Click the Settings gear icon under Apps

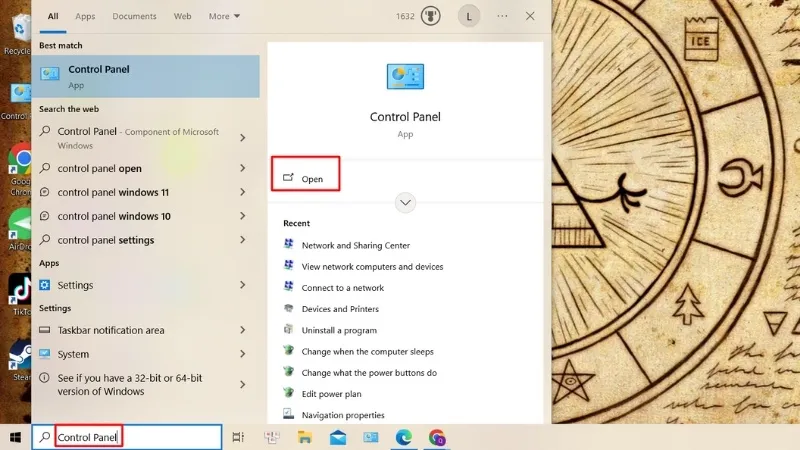[x=45, y=285]
